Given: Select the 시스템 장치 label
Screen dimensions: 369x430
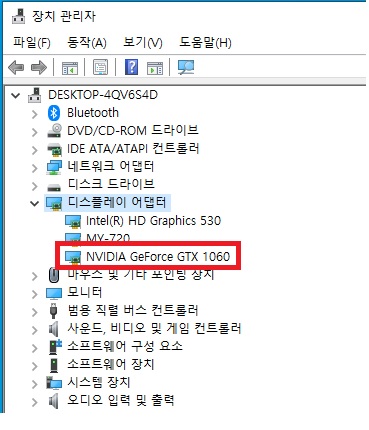Looking at the screenshot, I should point(99,382).
